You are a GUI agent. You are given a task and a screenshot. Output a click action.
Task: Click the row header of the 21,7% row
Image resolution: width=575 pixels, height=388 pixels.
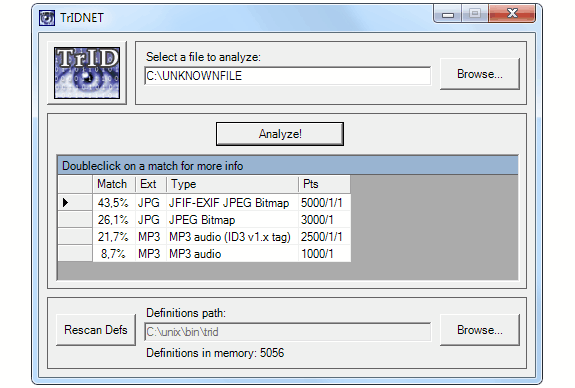point(75,237)
